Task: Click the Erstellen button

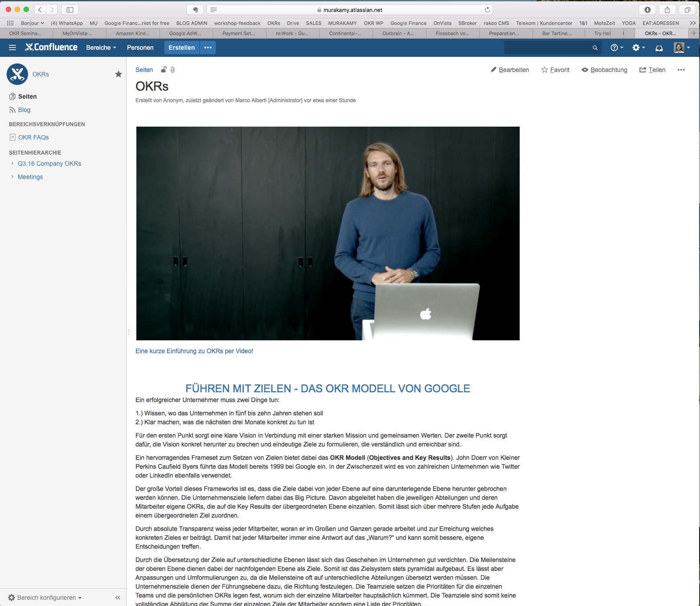Action: click(x=182, y=48)
